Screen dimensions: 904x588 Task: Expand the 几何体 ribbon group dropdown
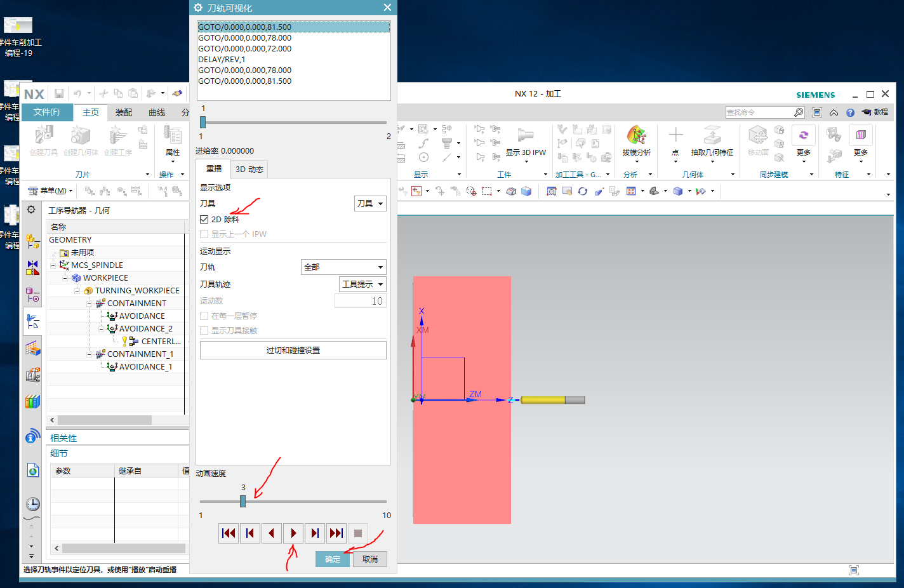[733, 175]
